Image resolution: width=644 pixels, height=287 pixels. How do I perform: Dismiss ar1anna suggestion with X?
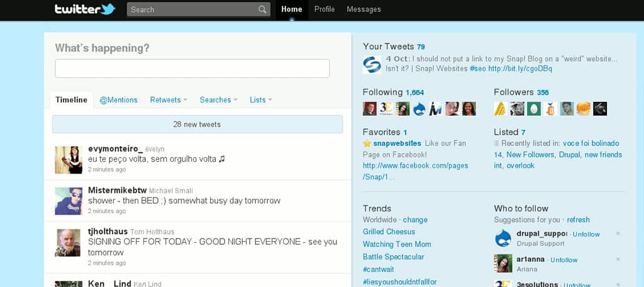618,259
